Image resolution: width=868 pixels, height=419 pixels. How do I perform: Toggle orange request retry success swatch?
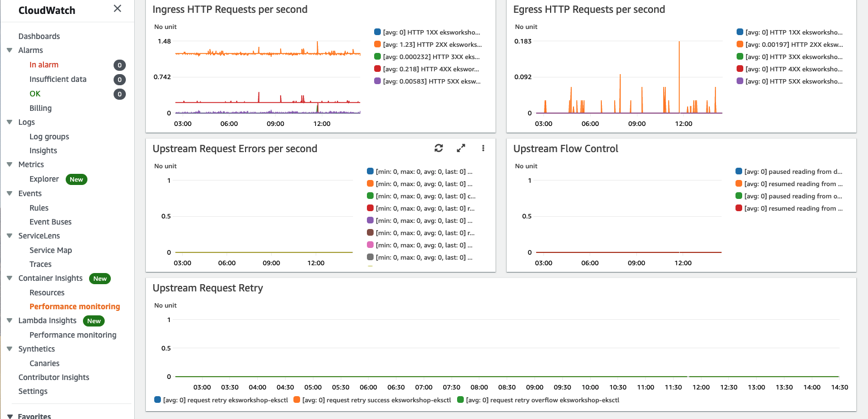pyautogui.click(x=297, y=400)
